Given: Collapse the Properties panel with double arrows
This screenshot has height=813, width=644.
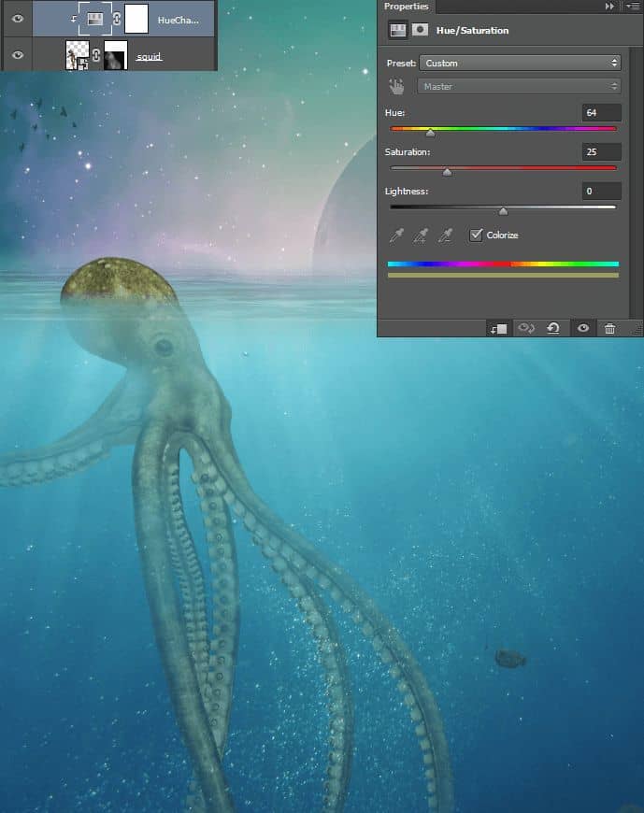Looking at the screenshot, I should pos(609,7).
